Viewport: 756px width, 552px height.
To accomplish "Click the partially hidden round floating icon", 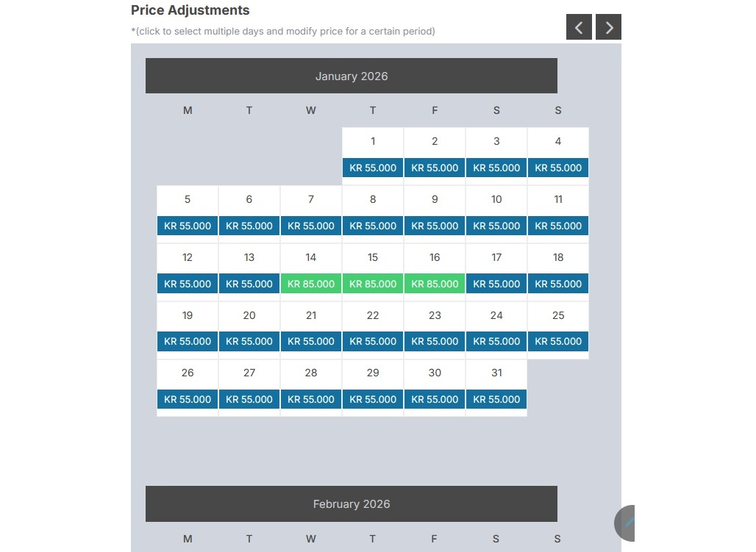I will click(x=625, y=523).
